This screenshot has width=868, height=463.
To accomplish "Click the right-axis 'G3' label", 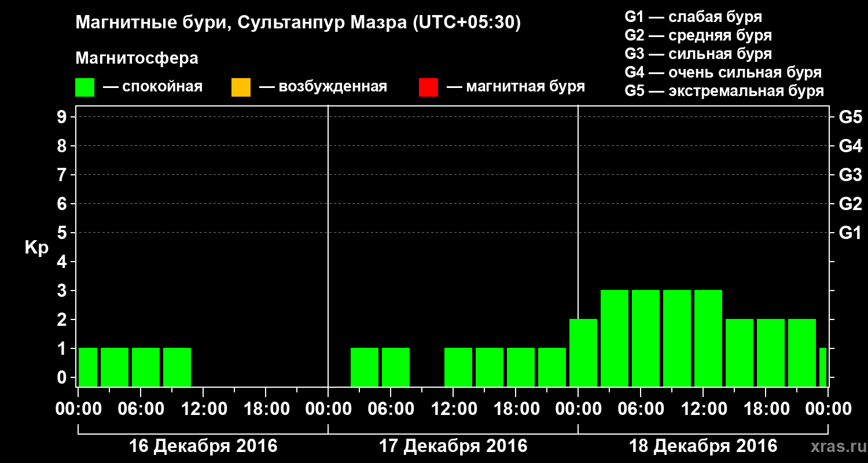I will (x=850, y=175).
